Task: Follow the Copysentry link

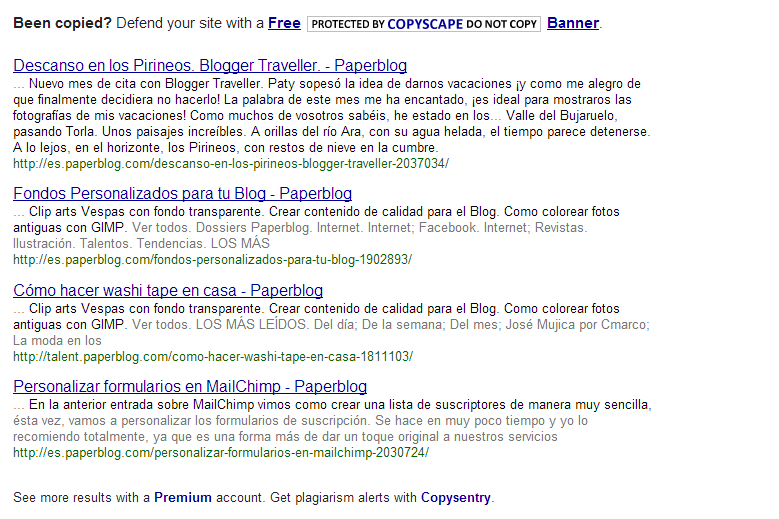Action: coord(456,497)
